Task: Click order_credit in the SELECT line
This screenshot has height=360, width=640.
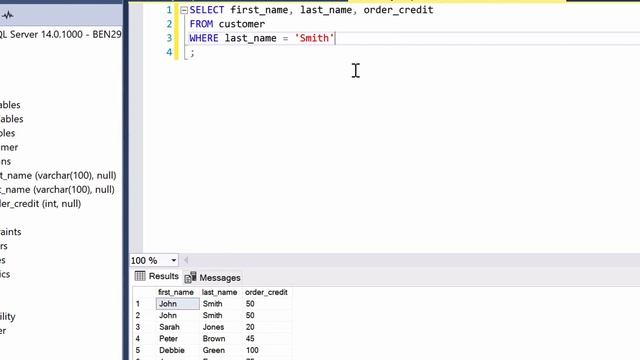Action: (x=398, y=10)
